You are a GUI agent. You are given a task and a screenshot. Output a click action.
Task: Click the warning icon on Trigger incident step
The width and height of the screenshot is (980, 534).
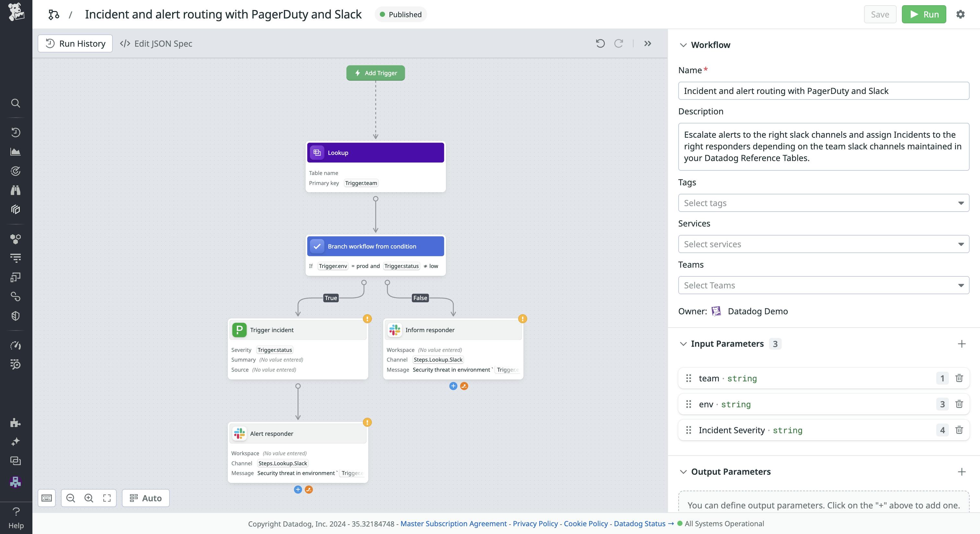tap(367, 319)
